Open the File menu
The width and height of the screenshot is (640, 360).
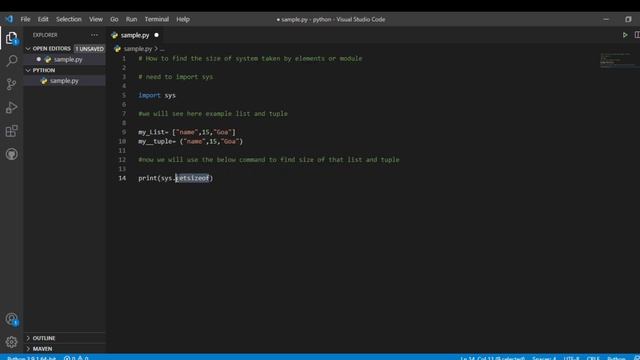coord(25,19)
